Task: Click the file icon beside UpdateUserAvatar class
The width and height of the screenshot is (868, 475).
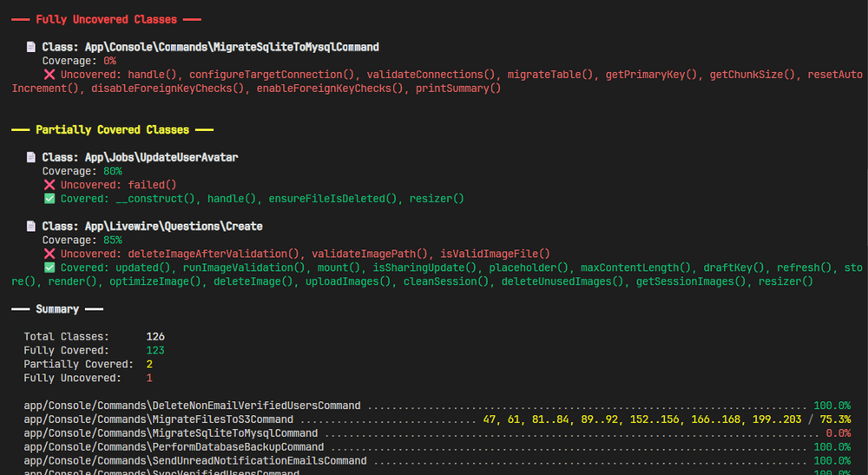Action: tap(30, 157)
